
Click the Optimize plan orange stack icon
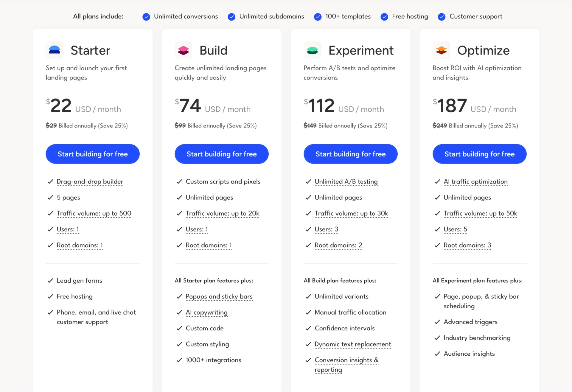(442, 50)
